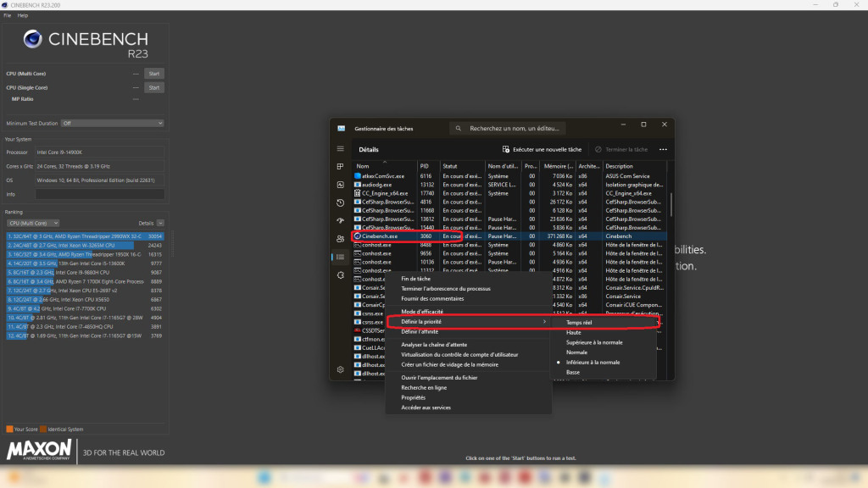Click the Cinebench.exe process icon
Viewport: 868px width, 488px height.
pos(358,236)
